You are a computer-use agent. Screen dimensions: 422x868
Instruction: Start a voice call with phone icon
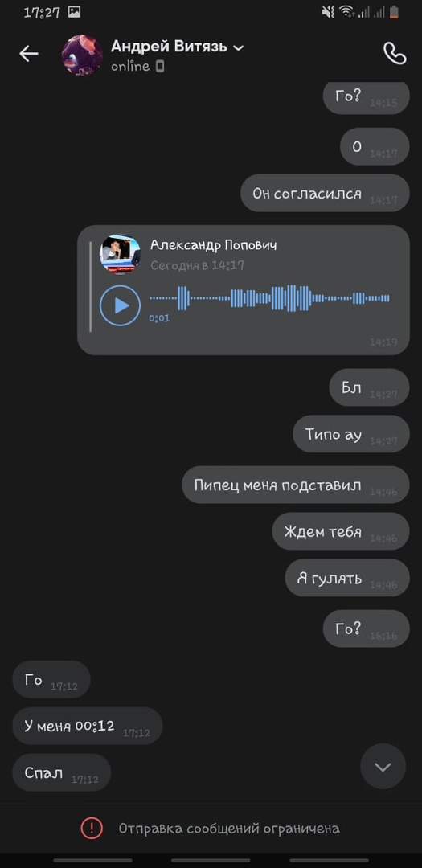pos(395,54)
